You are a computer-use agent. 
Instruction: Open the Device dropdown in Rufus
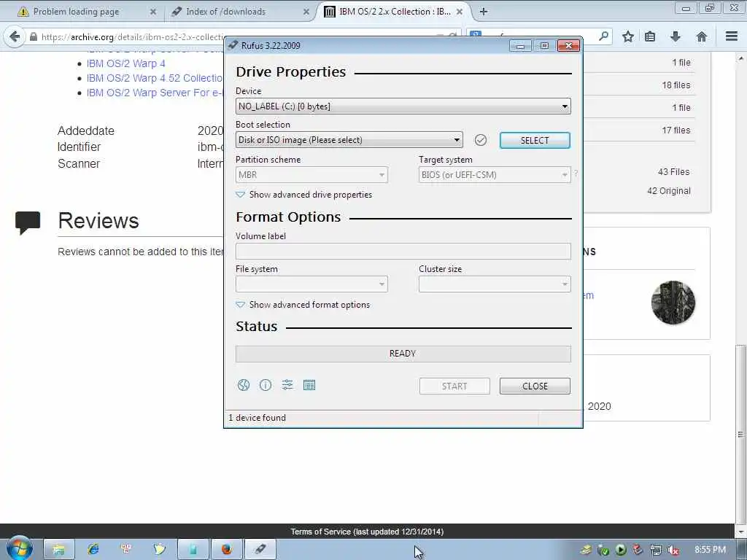pos(403,106)
